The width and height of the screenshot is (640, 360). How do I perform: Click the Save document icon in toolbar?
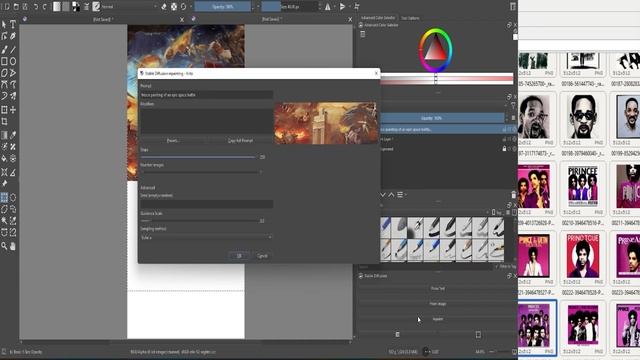click(x=25, y=7)
